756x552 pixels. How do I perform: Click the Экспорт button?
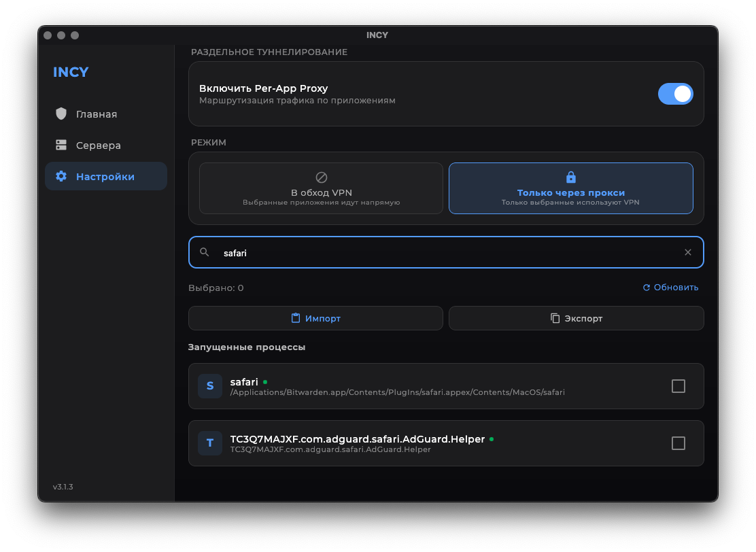tap(576, 318)
